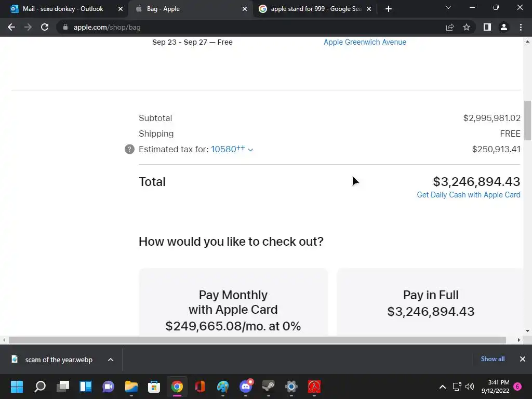Image resolution: width=532 pixels, height=399 pixels.
Task: Open Task View from taskbar
Action: (x=63, y=387)
